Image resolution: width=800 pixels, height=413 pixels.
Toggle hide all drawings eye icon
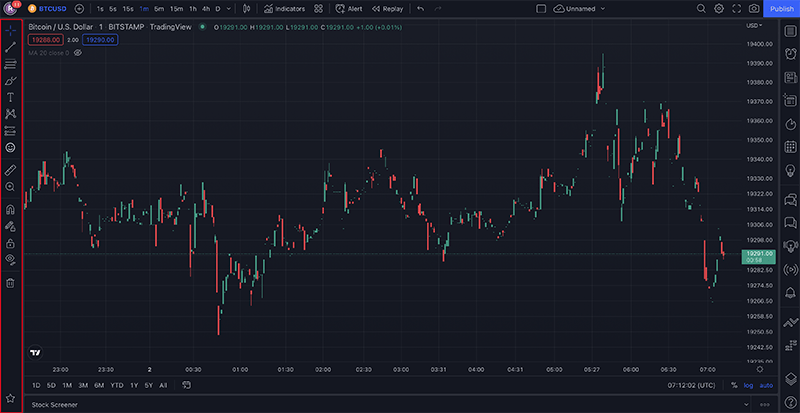click(x=11, y=259)
